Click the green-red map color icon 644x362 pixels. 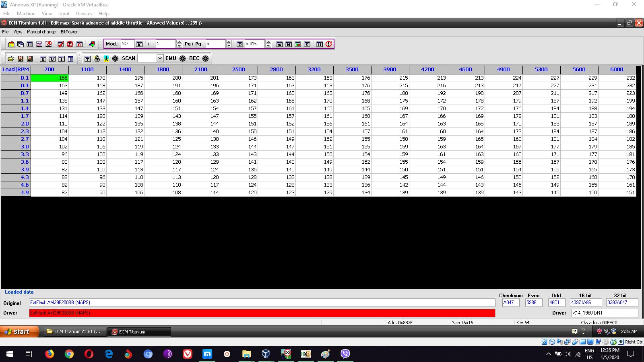point(298,44)
